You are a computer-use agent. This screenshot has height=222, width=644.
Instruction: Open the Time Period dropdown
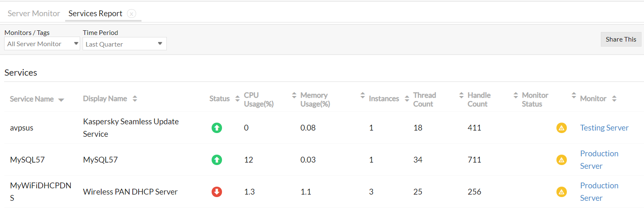(124, 44)
